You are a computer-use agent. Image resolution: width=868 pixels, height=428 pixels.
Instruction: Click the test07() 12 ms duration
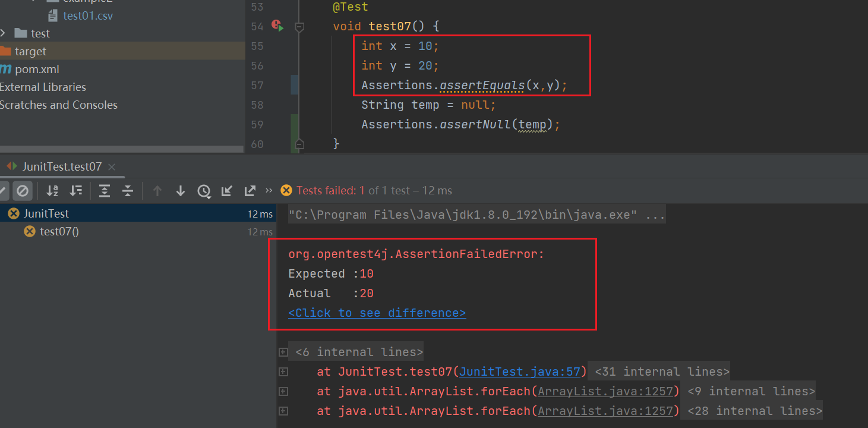point(260,232)
